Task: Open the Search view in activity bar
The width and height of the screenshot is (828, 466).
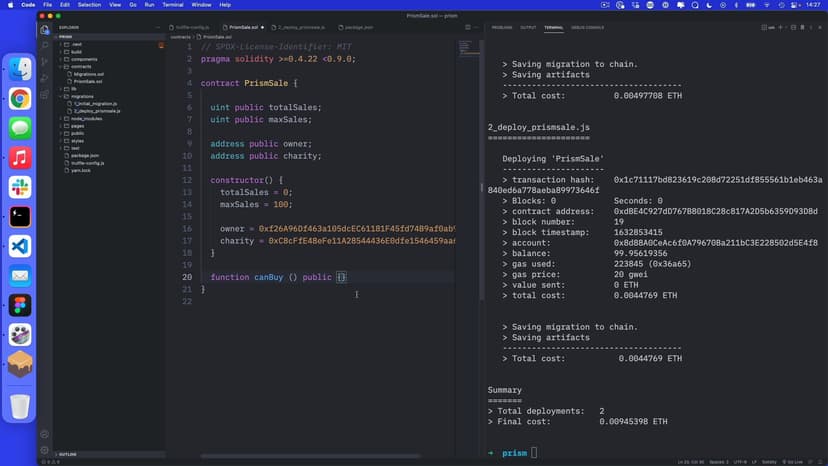Action: (x=45, y=45)
